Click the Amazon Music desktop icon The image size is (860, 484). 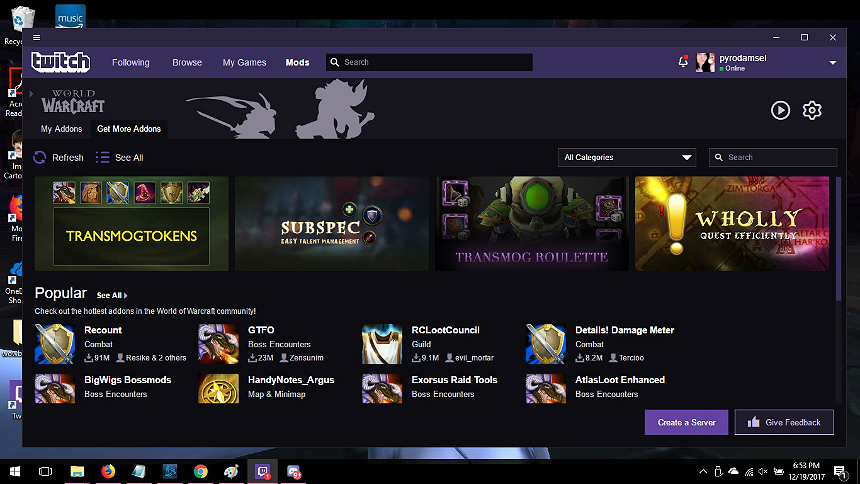click(x=70, y=16)
